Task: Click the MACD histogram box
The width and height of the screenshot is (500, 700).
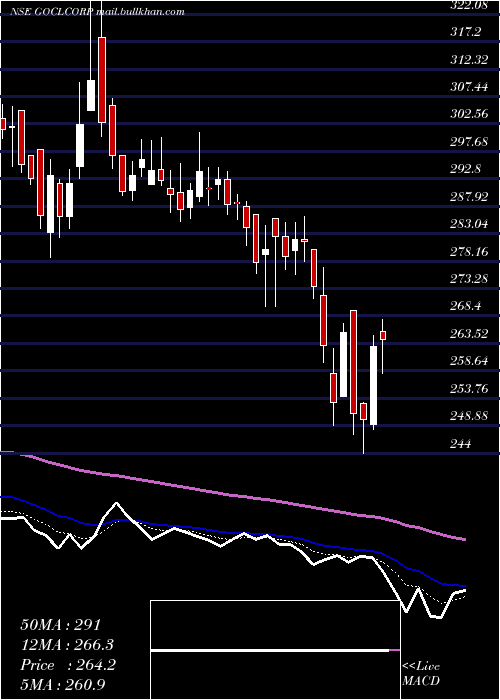Action: [275, 650]
